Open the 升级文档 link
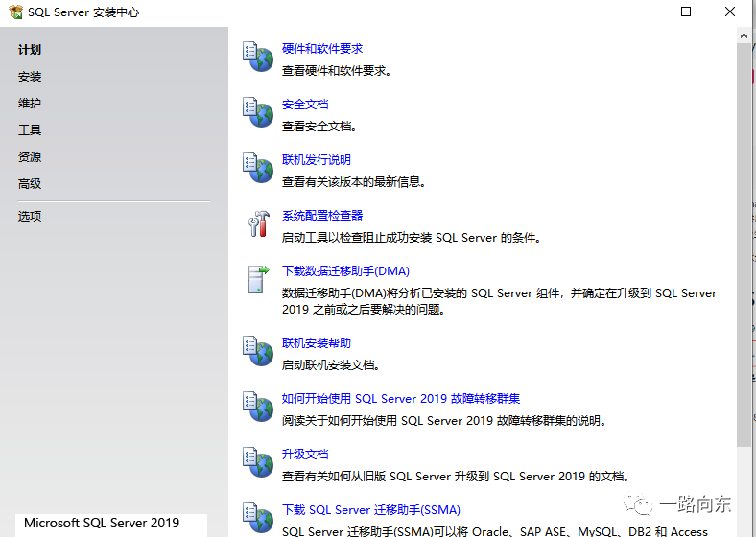Screen dimensions: 756x537 [x=305, y=455]
